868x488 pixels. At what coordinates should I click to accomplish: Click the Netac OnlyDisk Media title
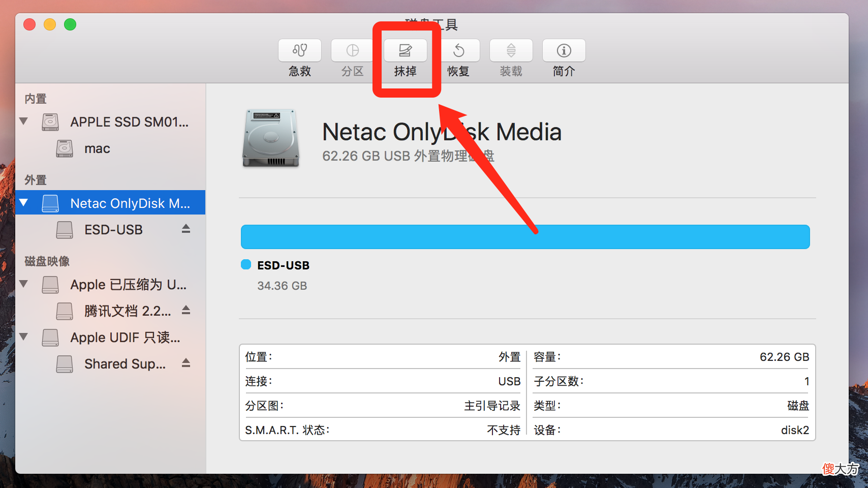point(442,132)
